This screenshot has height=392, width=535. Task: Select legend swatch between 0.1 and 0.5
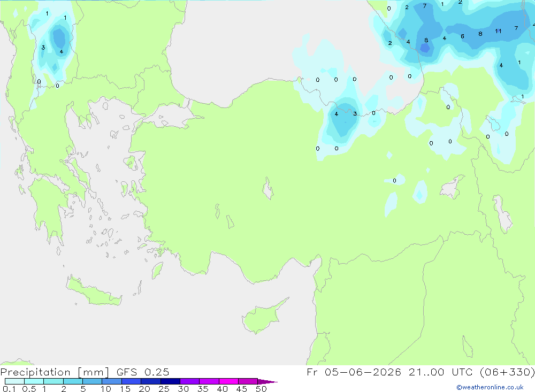[x=14, y=381]
